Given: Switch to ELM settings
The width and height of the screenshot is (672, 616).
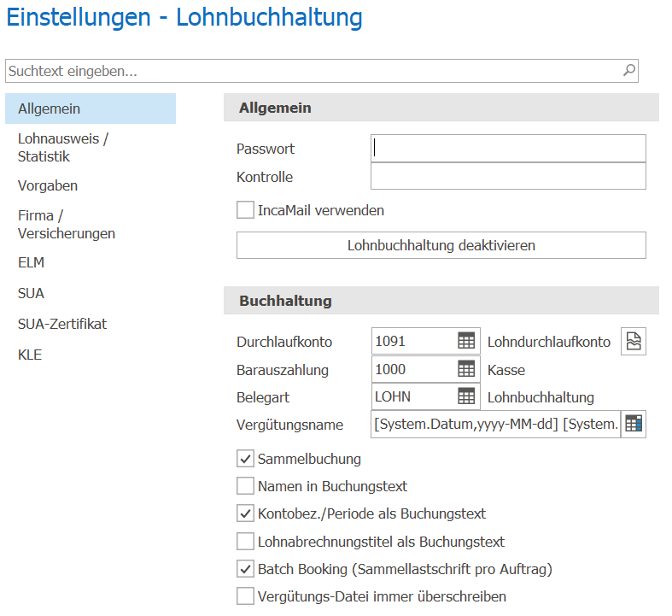Looking at the screenshot, I should click(x=31, y=262).
